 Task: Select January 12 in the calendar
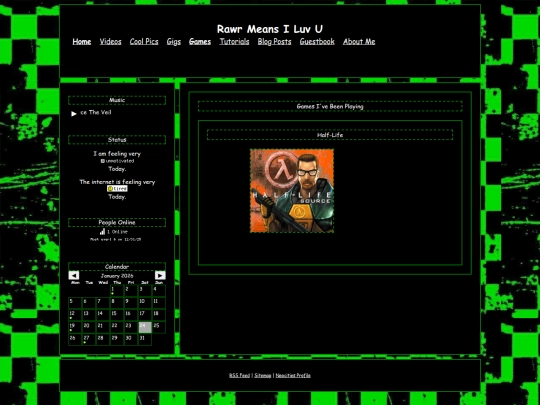point(75,315)
